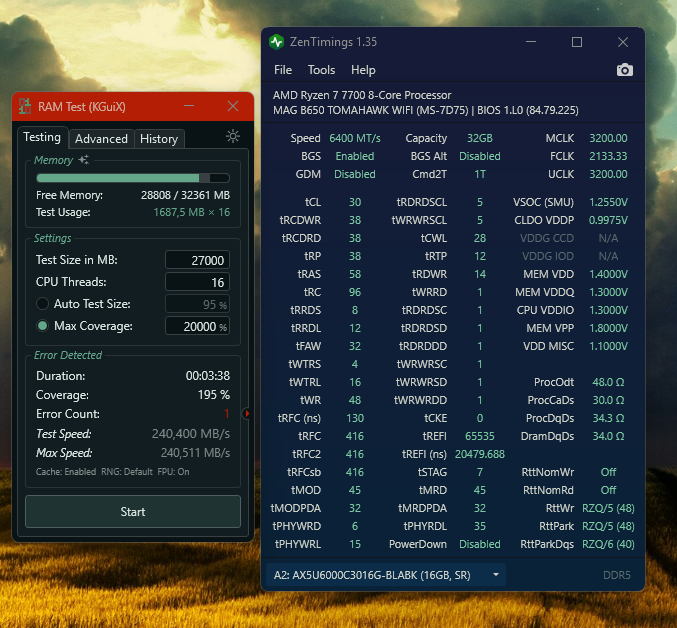Image resolution: width=677 pixels, height=628 pixels.
Task: Click the ZenTimings screenshot camera icon
Action: point(624,70)
